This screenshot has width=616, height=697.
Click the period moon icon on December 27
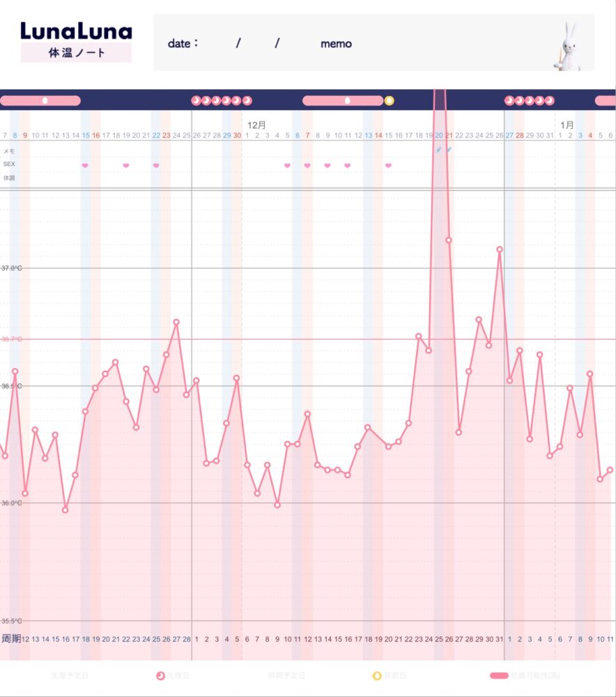point(509,100)
